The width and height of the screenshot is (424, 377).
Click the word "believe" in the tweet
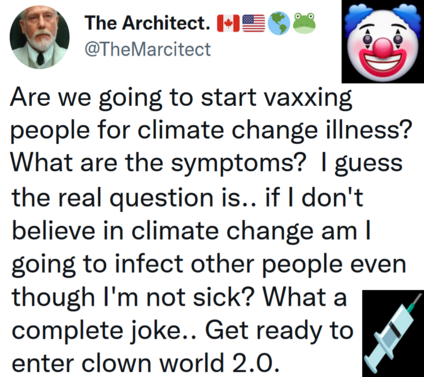tap(54, 231)
